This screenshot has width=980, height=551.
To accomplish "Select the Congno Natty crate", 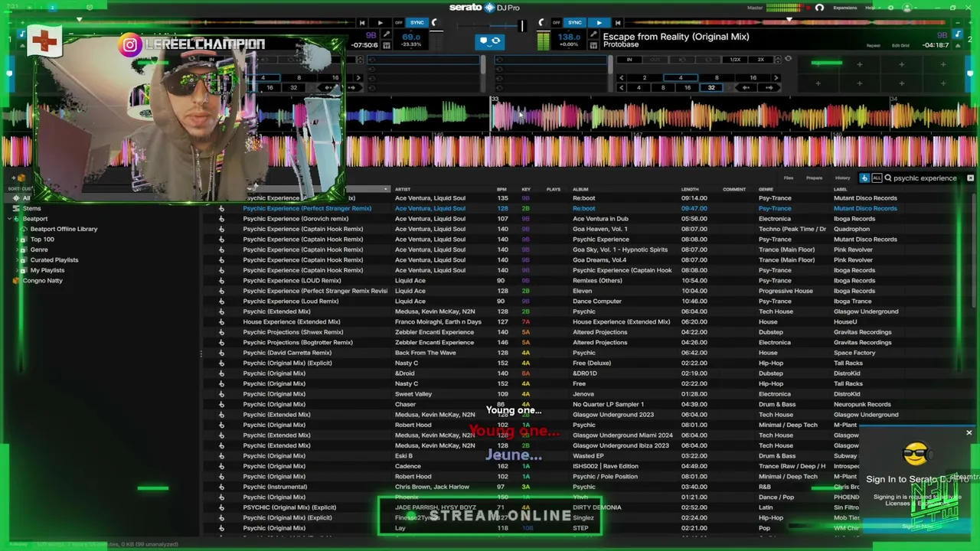I will 42,281.
